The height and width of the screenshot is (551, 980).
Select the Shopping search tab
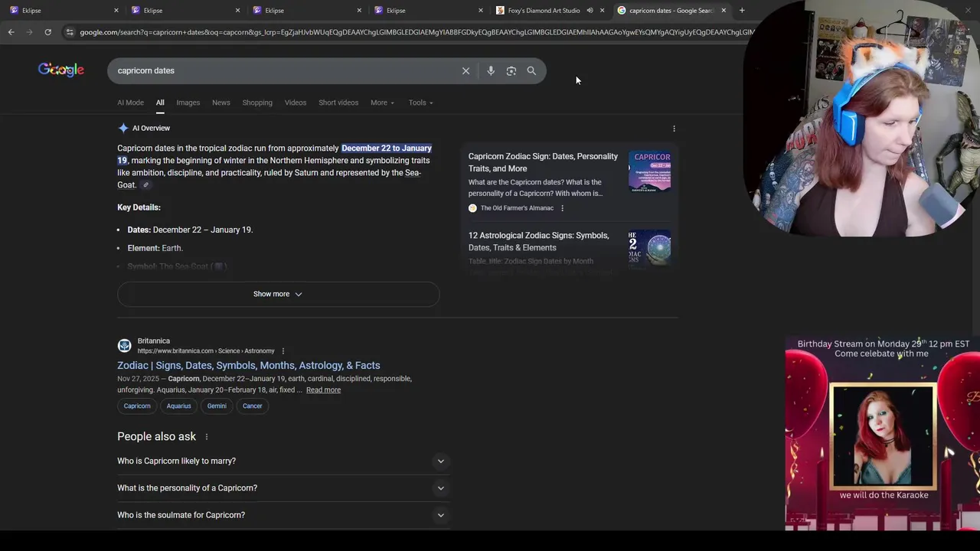tap(257, 103)
